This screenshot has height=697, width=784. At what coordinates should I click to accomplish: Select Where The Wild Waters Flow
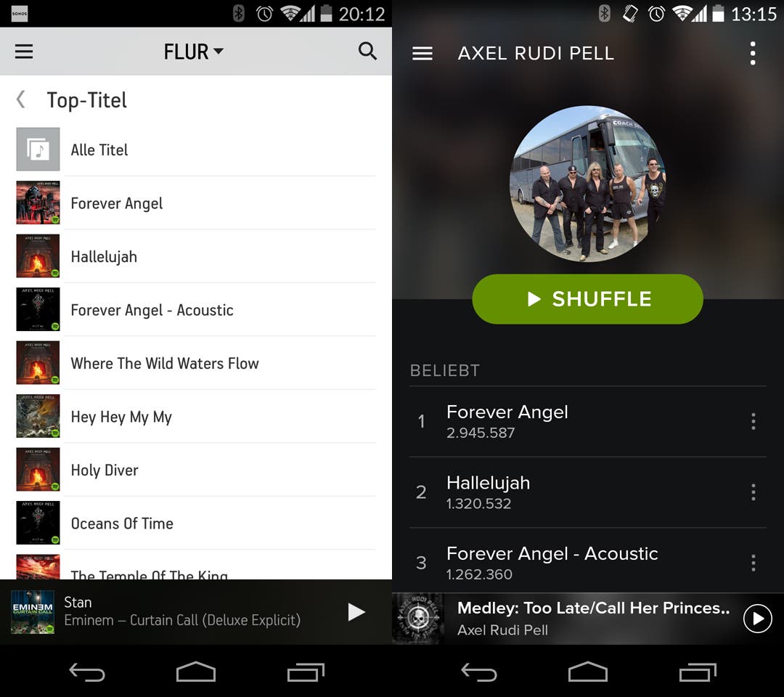pos(195,363)
